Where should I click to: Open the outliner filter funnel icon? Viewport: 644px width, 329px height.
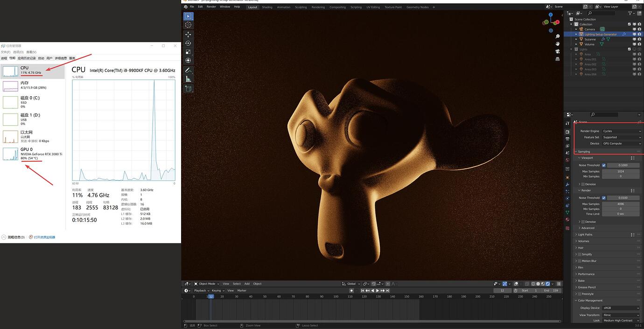coord(630,13)
